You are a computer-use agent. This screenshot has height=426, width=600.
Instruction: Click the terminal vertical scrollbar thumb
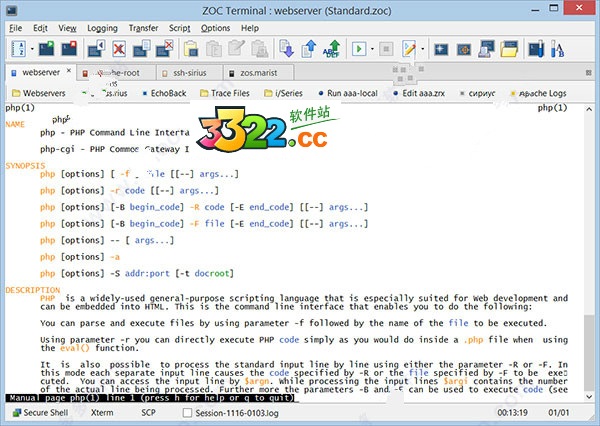pos(589,351)
